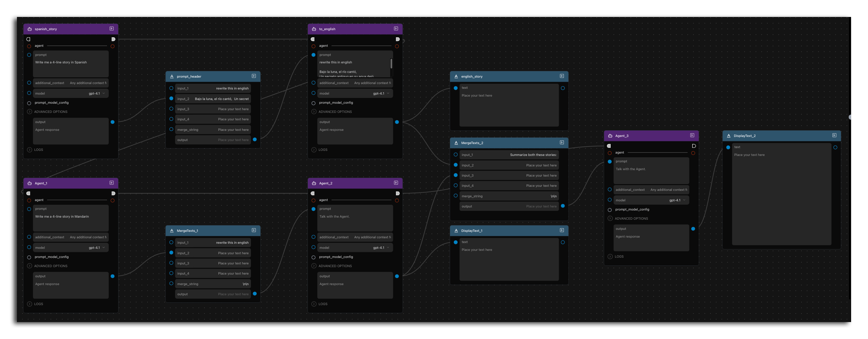Viewport: 868px width, 339px height.
Task: Click to_english prompt scrollbar
Action: point(391,63)
